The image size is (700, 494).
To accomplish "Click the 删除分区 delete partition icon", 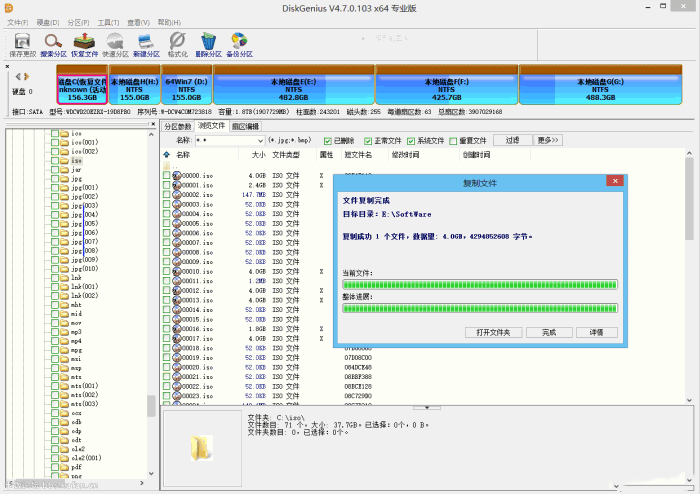I will [x=208, y=45].
